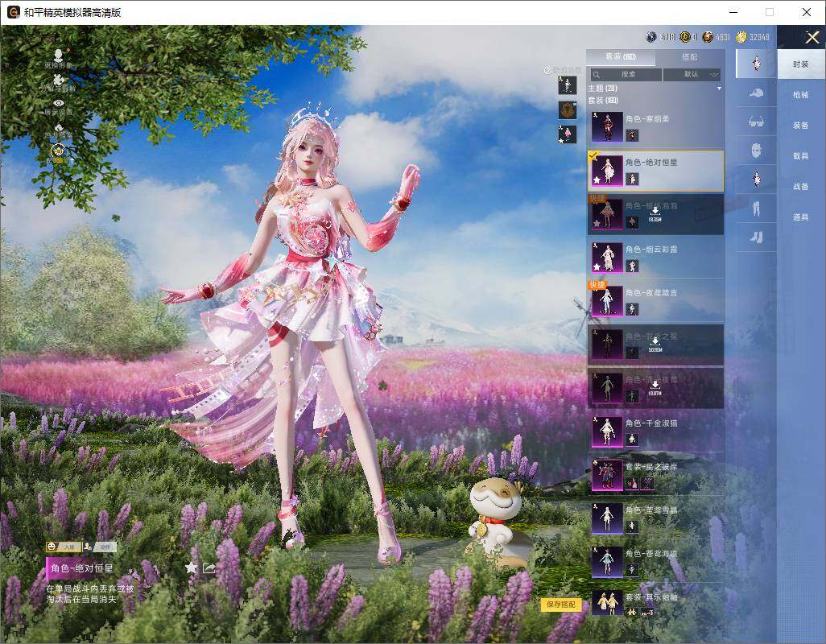Select set 套装-墨之彼岸

pyautogui.click(x=655, y=474)
